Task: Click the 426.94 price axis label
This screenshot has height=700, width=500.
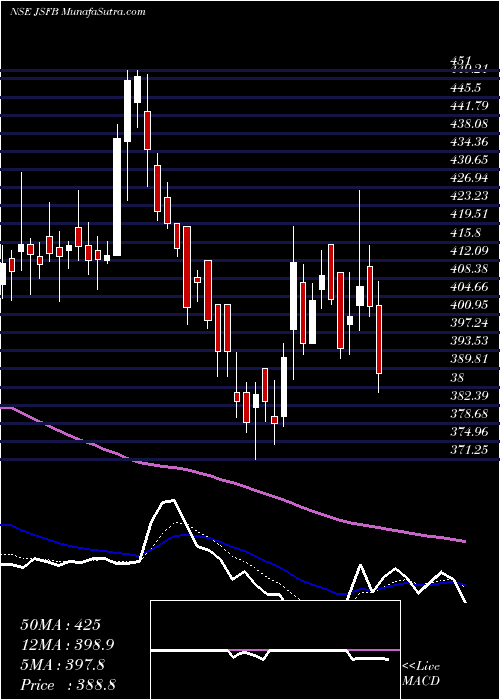Action: [468, 178]
